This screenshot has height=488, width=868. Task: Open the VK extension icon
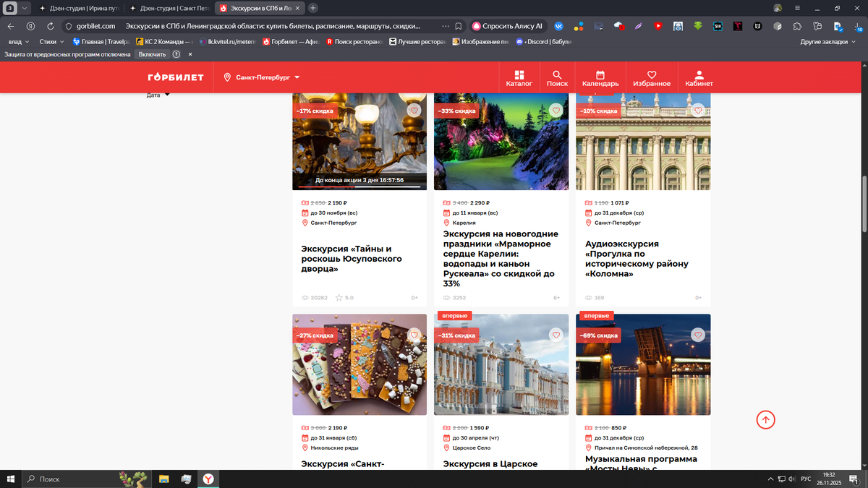tap(559, 25)
